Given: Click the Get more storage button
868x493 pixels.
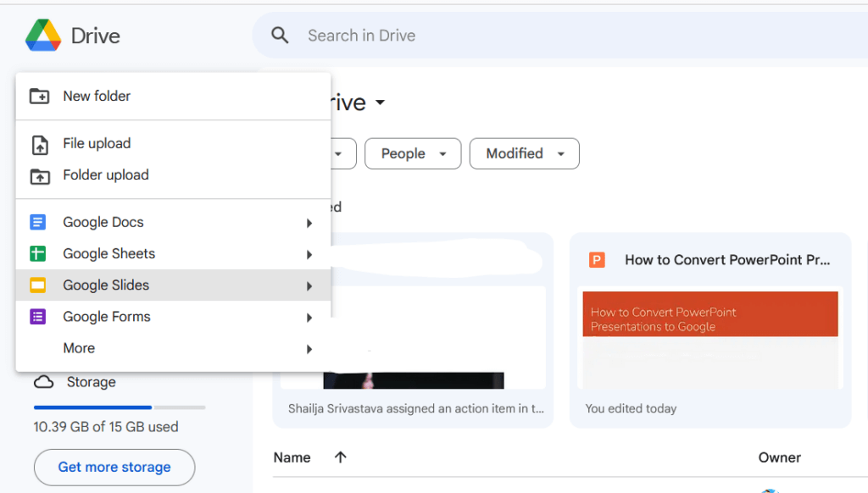Looking at the screenshot, I should pos(114,467).
